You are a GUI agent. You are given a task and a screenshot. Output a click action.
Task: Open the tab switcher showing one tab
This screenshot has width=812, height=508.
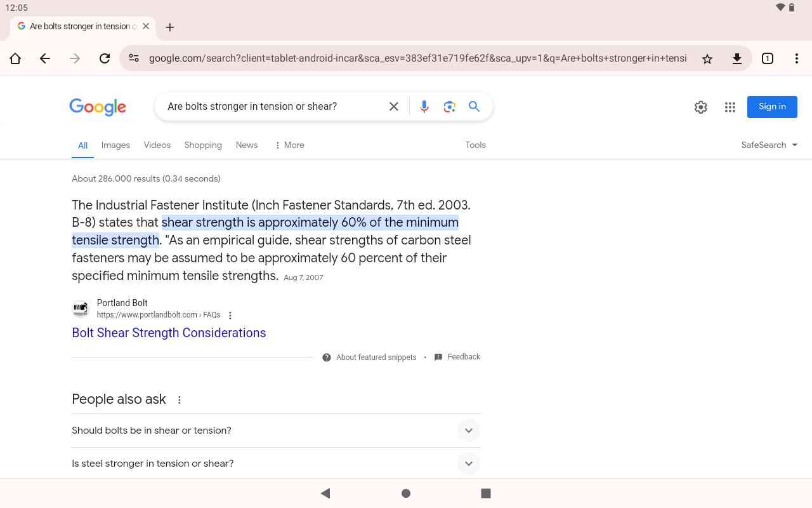[x=768, y=58]
